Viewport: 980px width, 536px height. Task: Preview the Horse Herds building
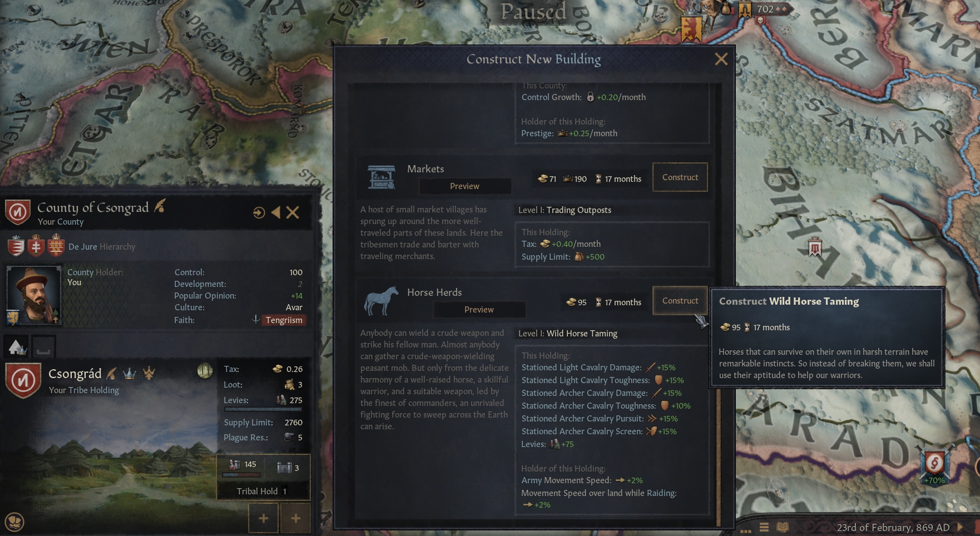479,310
